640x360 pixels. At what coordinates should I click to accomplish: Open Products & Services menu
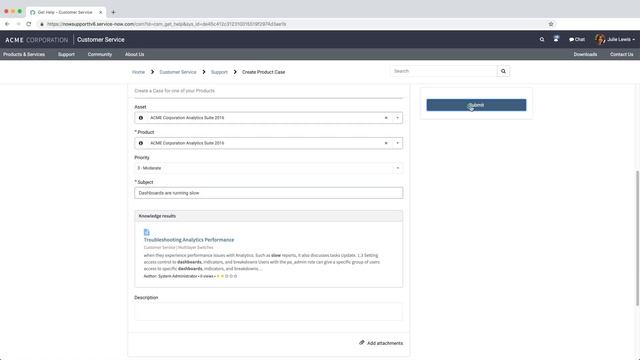(x=24, y=54)
